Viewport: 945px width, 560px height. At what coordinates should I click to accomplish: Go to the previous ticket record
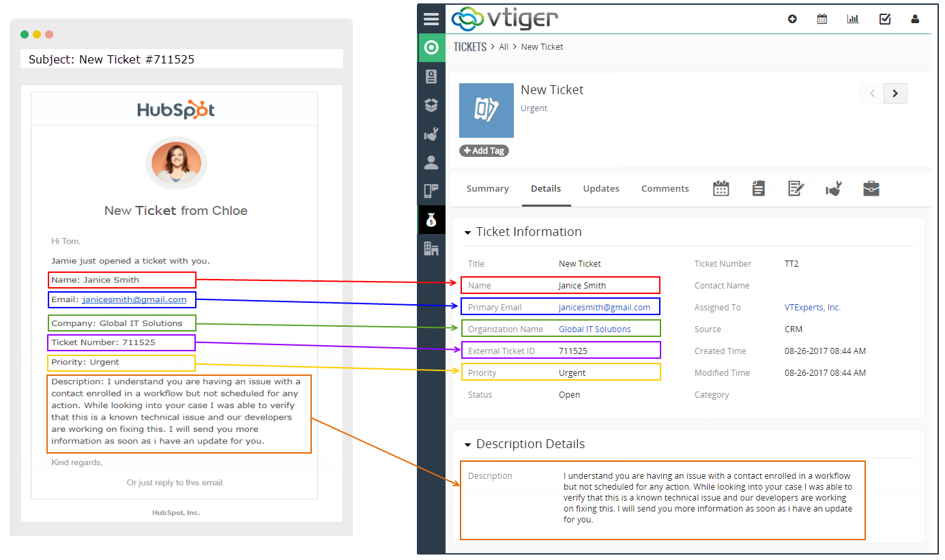coord(872,93)
